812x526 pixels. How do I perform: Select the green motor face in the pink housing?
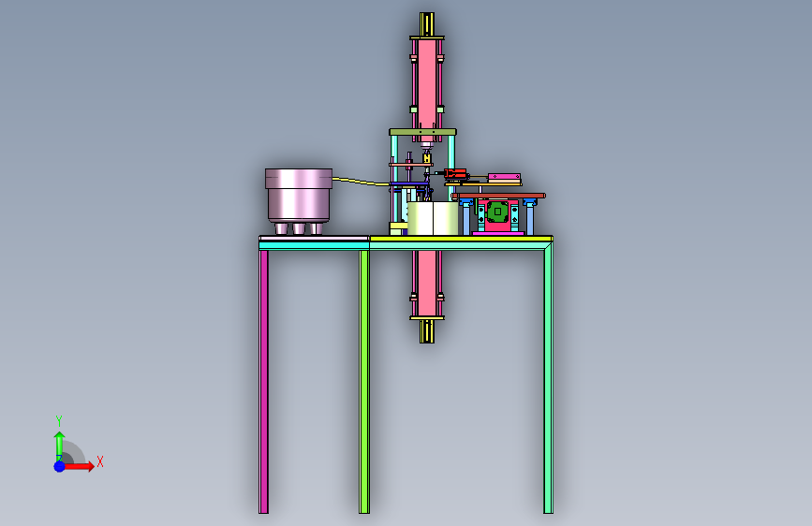[497, 212]
